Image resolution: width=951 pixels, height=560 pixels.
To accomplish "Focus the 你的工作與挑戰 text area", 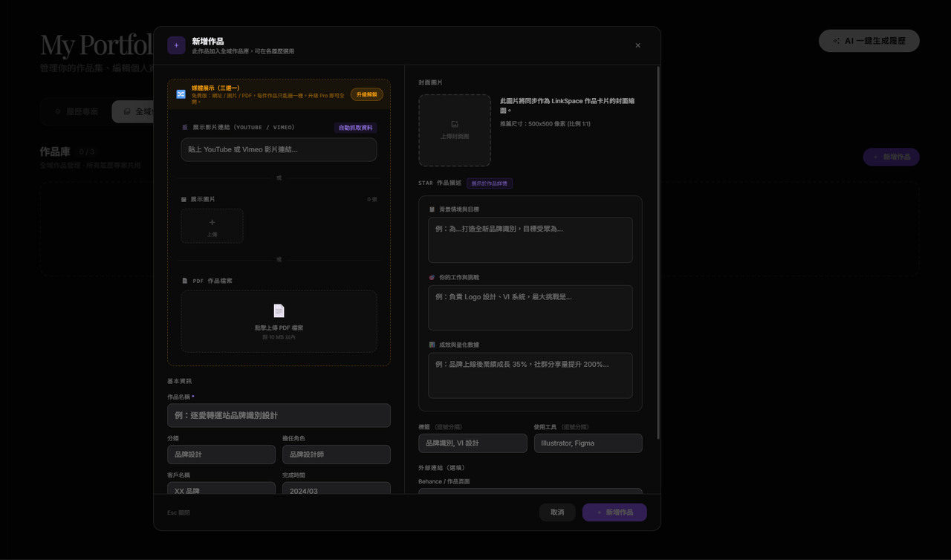I will click(x=530, y=307).
